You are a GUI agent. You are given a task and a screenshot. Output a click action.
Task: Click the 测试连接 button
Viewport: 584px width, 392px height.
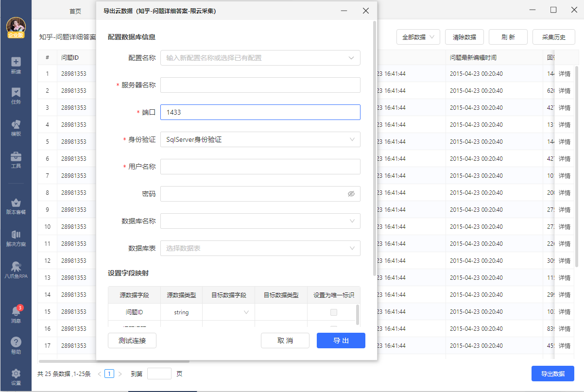(x=132, y=341)
